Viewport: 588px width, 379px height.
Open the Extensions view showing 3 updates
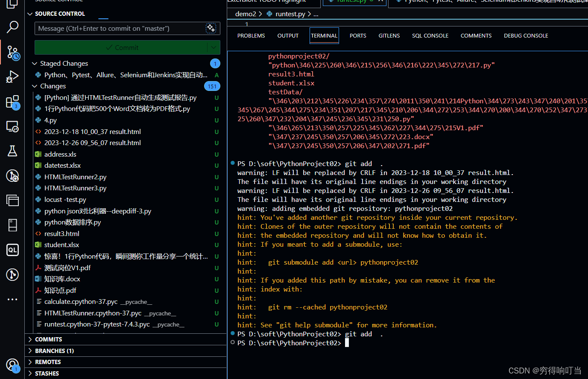(12, 102)
